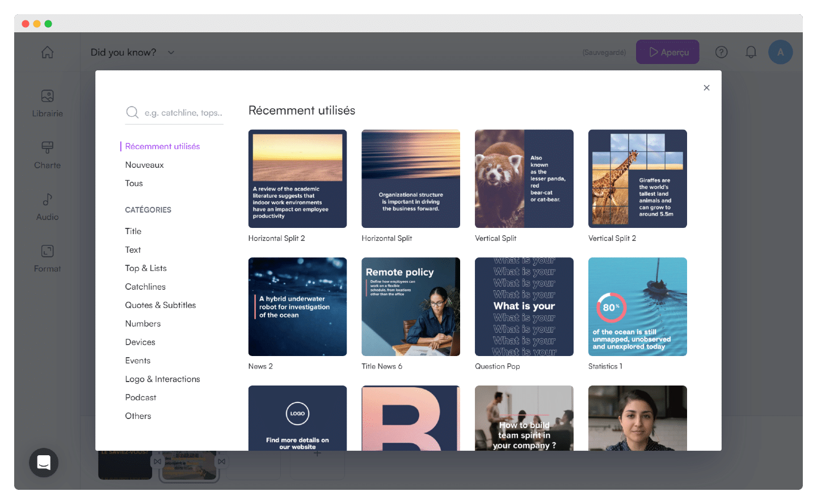Open the Catchlines category
Image resolution: width=817 pixels, height=504 pixels.
(x=145, y=287)
